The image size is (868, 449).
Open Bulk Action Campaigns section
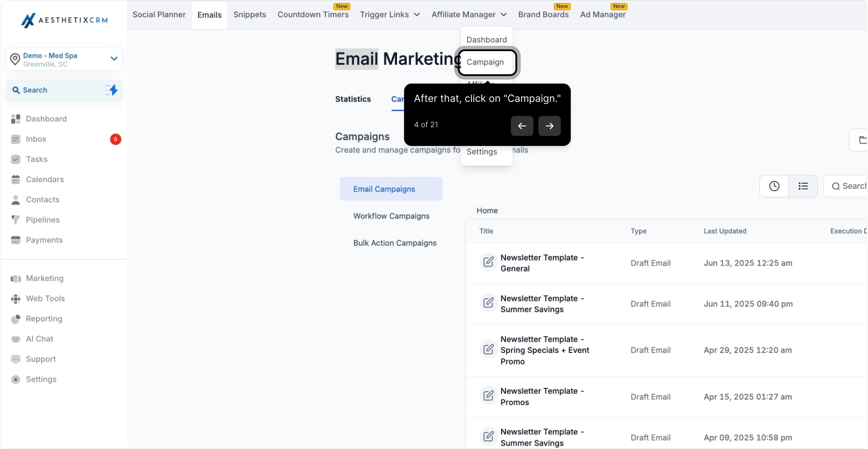click(395, 243)
